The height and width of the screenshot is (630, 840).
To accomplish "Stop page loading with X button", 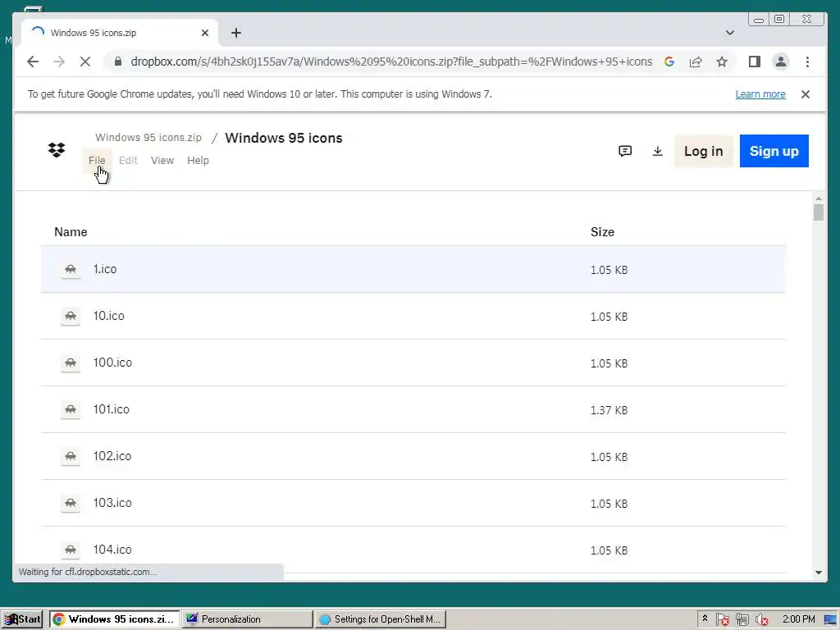I will [x=85, y=62].
